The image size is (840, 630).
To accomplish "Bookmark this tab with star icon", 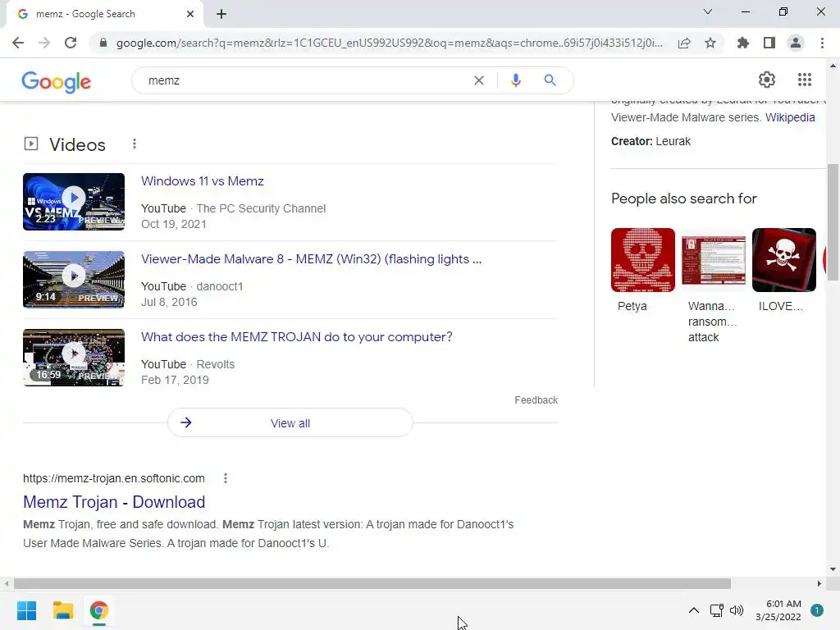I will click(710, 43).
